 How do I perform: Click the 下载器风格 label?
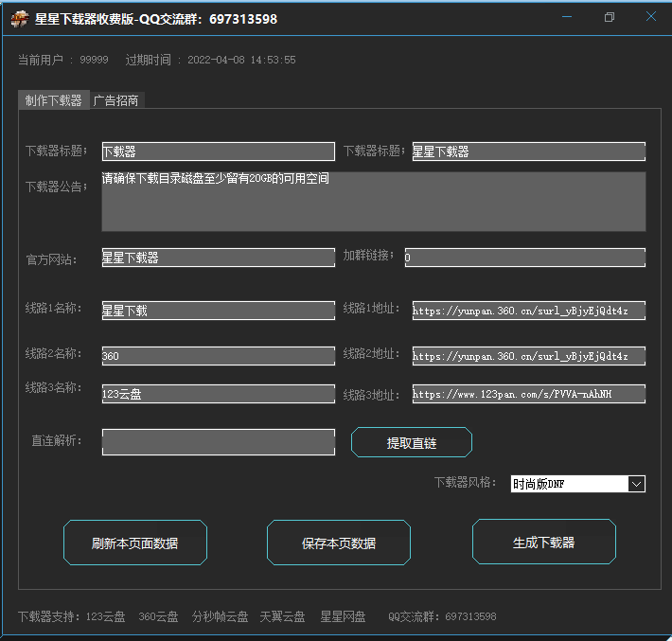point(466,482)
